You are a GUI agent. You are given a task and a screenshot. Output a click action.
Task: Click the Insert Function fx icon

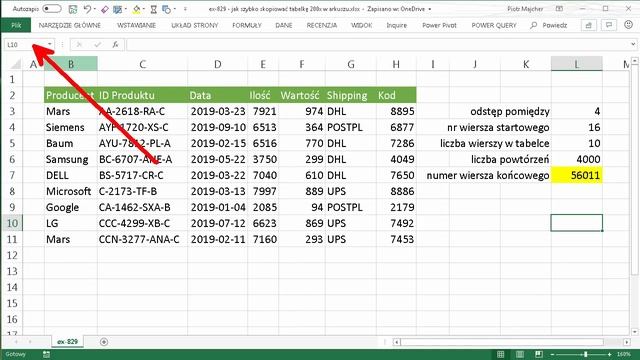(x=116, y=44)
